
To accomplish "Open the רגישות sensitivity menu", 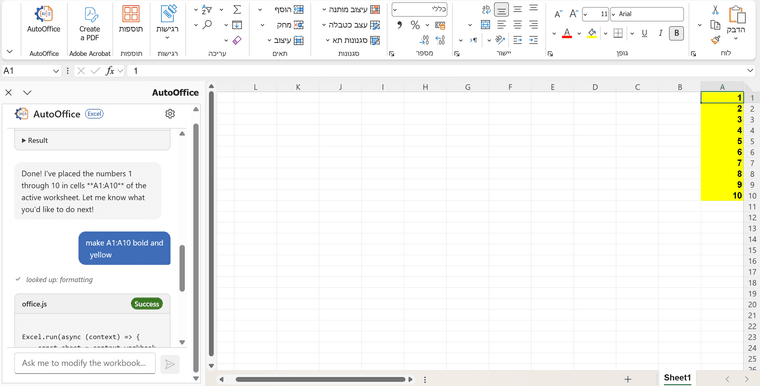I will 168,23.
